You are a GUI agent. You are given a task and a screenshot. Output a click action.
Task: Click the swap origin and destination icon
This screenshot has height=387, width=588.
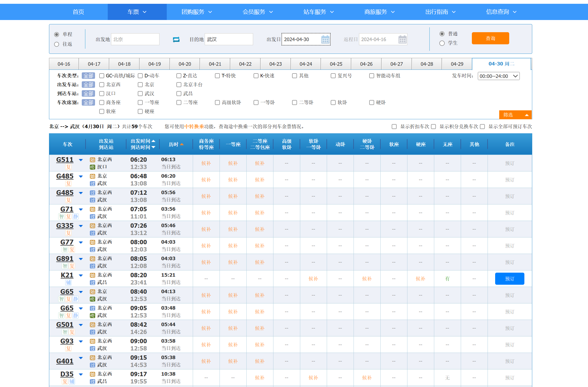176,39
